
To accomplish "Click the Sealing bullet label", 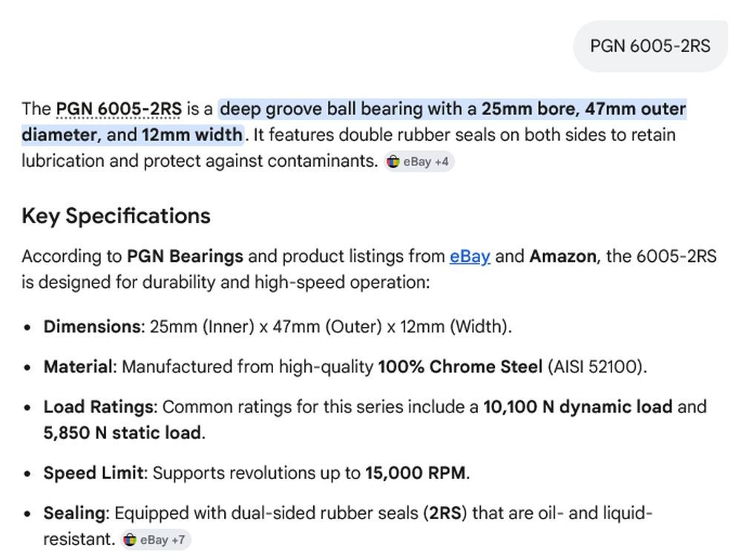I will point(75,514).
